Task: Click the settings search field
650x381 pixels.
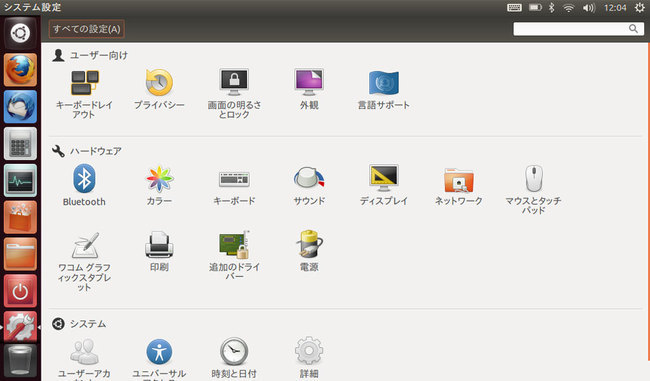Action: coord(578,29)
